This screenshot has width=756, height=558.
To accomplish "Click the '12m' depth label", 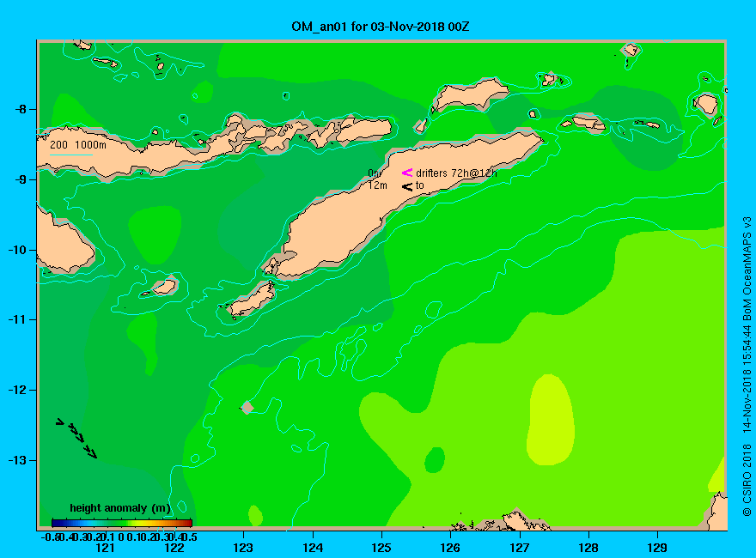I will click(377, 185).
